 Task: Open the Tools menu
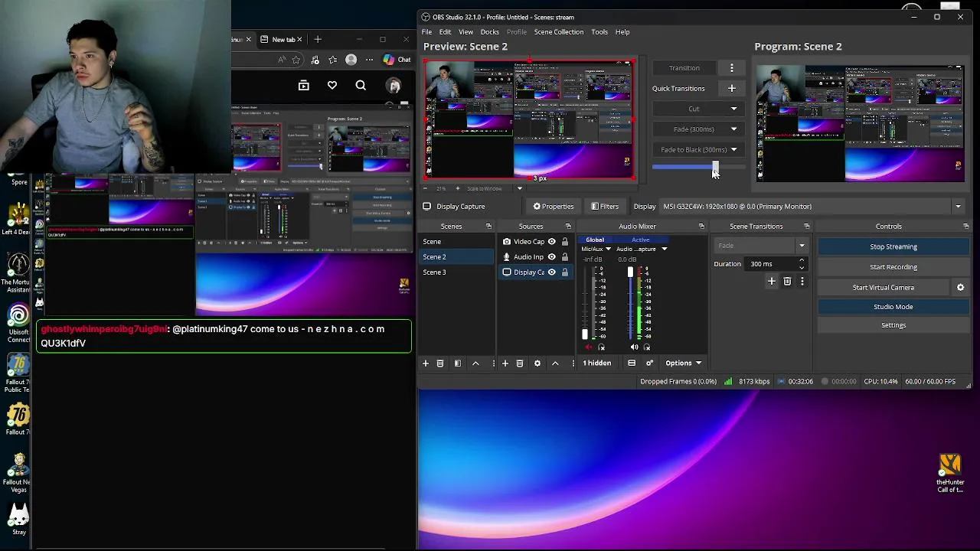point(599,32)
